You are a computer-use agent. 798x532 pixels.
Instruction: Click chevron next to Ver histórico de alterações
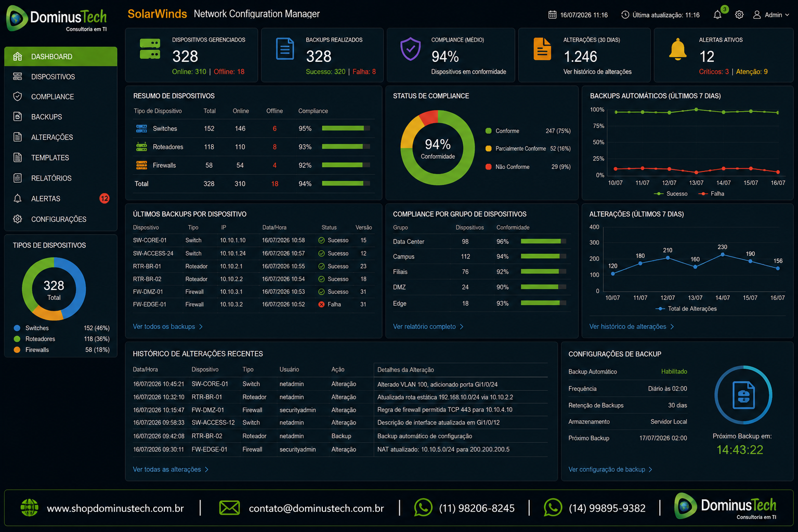[x=672, y=327]
